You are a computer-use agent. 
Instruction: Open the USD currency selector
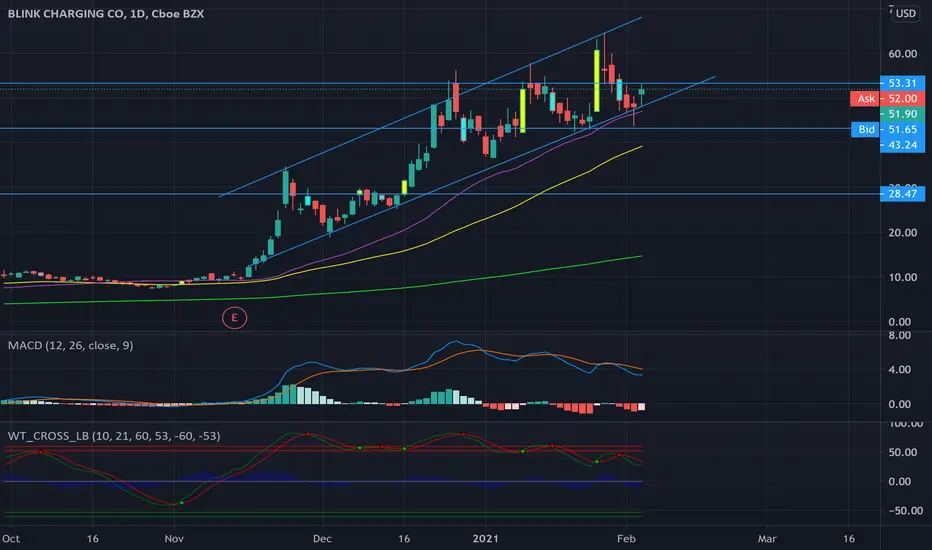point(906,13)
